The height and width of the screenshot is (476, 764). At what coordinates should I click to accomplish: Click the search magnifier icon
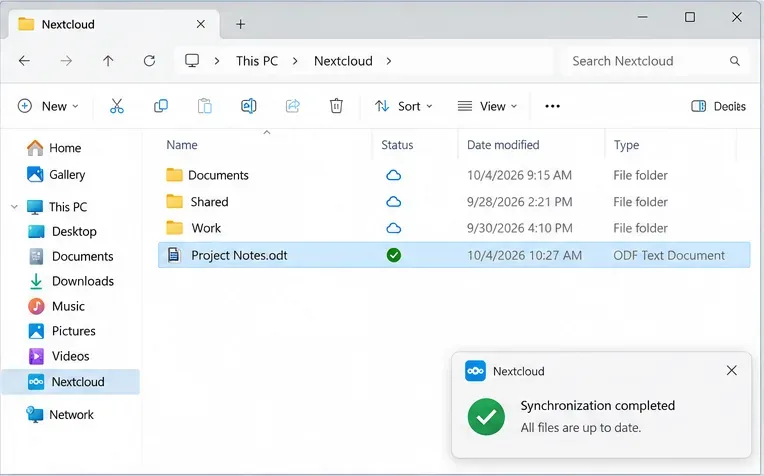735,61
